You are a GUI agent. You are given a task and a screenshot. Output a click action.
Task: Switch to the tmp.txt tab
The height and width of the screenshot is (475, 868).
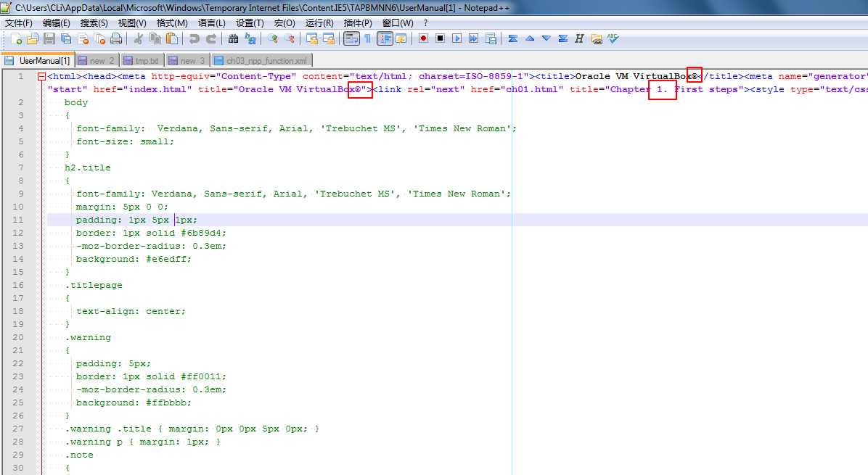click(146, 61)
